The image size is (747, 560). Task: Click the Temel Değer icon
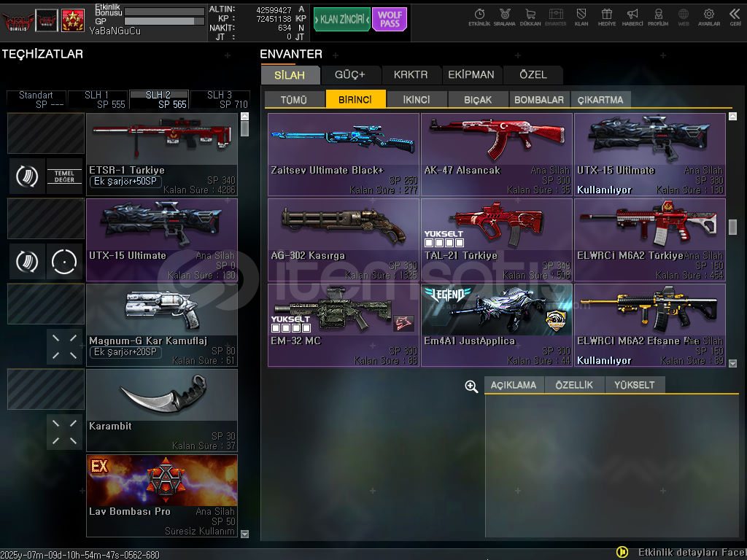point(64,176)
